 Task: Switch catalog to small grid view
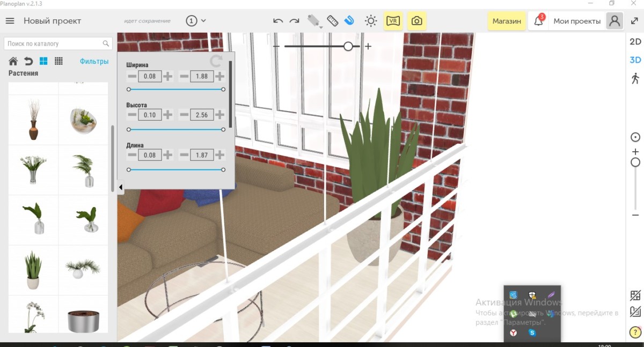59,61
